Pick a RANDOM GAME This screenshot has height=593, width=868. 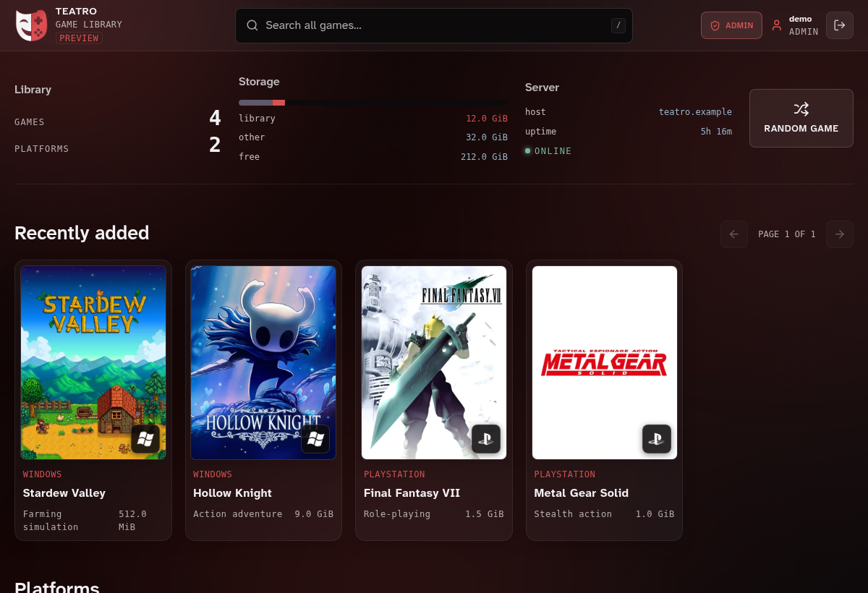point(801,118)
